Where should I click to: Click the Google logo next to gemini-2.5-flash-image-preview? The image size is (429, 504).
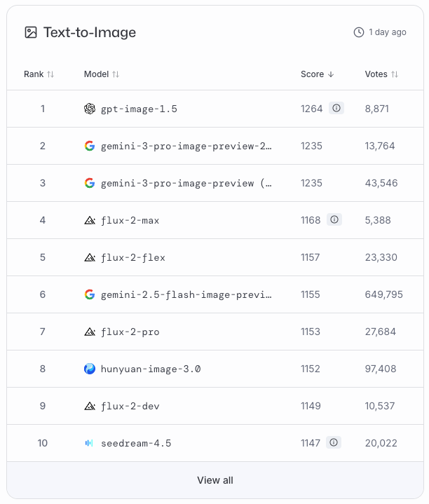pyautogui.click(x=90, y=294)
